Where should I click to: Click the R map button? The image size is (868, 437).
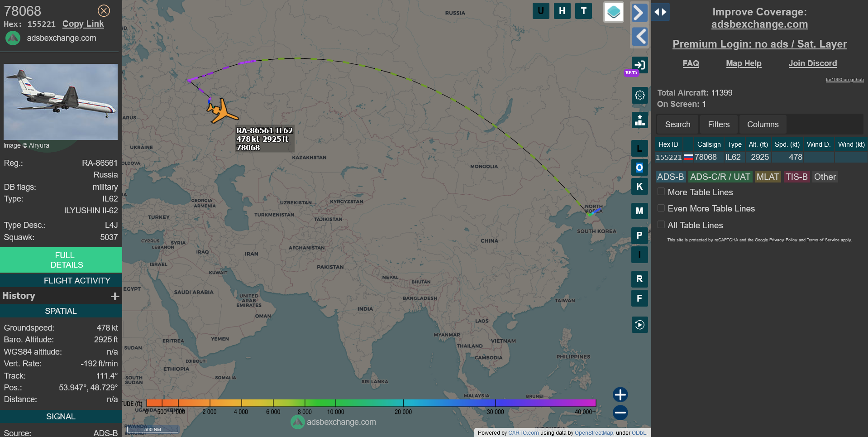click(x=639, y=279)
